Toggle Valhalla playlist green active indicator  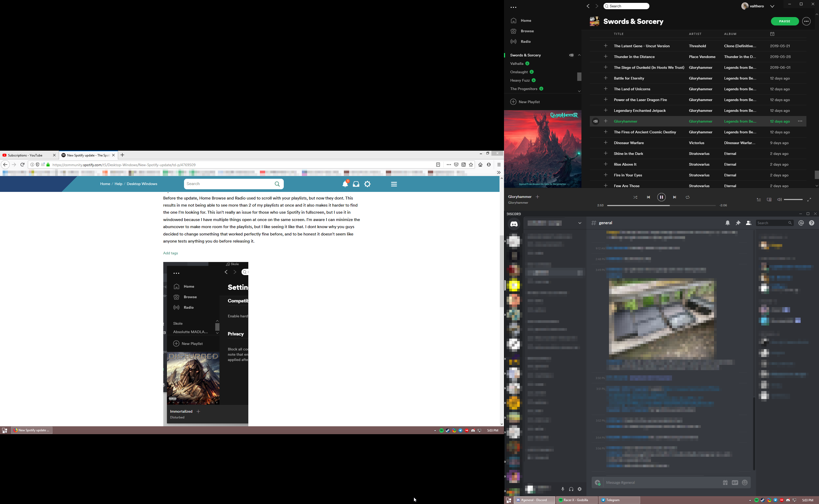[x=527, y=63]
